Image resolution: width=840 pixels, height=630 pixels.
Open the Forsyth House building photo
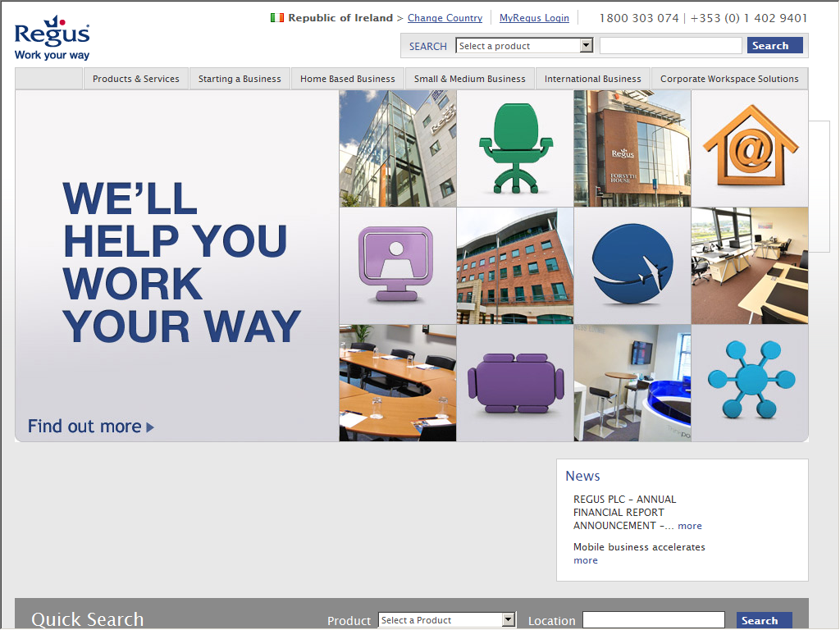point(632,148)
